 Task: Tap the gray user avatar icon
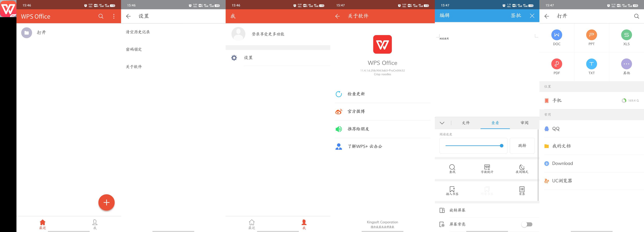click(x=238, y=34)
